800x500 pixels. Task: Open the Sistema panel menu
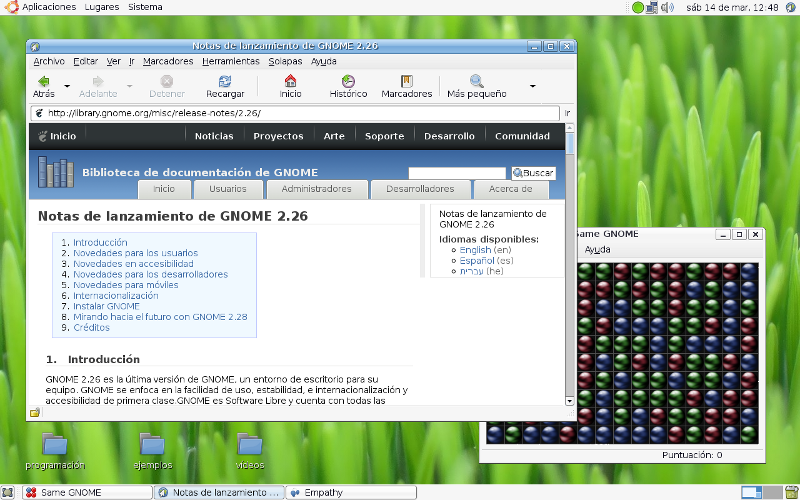[145, 7]
